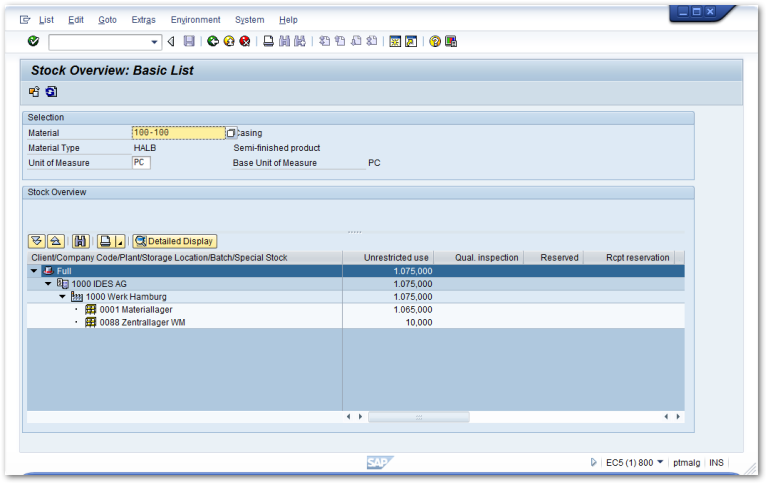Go to First Page icon
Image resolution: width=767 pixels, height=484 pixels.
pyautogui.click(x=324, y=41)
